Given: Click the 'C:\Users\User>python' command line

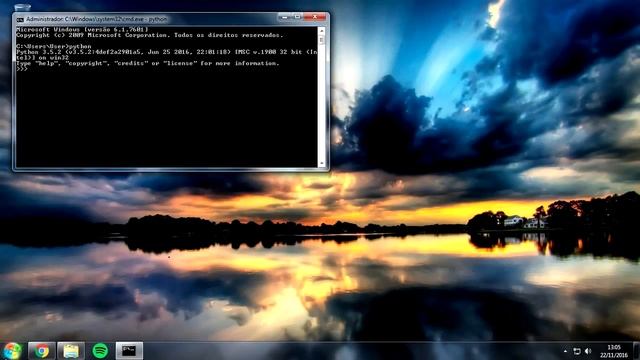Looking at the screenshot, I should pyautogui.click(x=54, y=47).
